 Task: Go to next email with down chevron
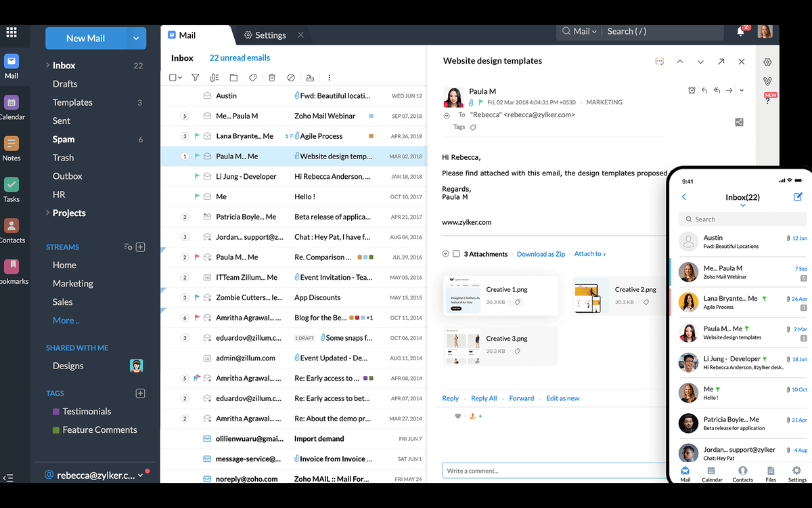700,62
